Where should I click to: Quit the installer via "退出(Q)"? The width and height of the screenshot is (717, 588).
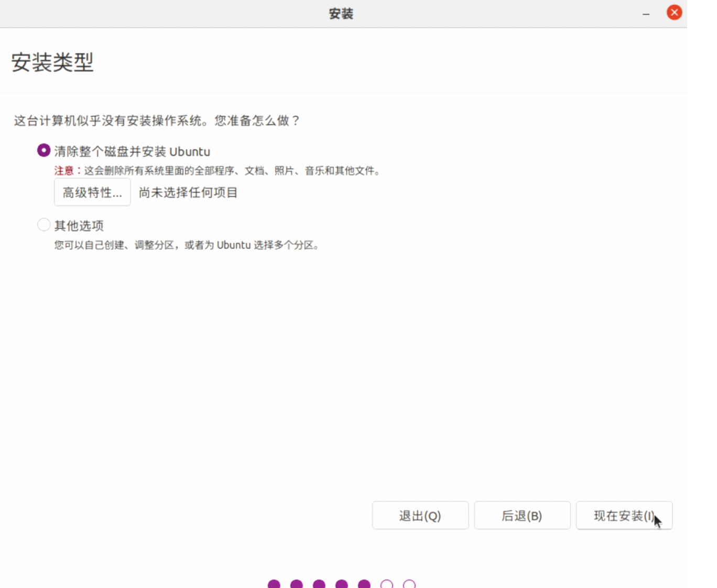420,516
